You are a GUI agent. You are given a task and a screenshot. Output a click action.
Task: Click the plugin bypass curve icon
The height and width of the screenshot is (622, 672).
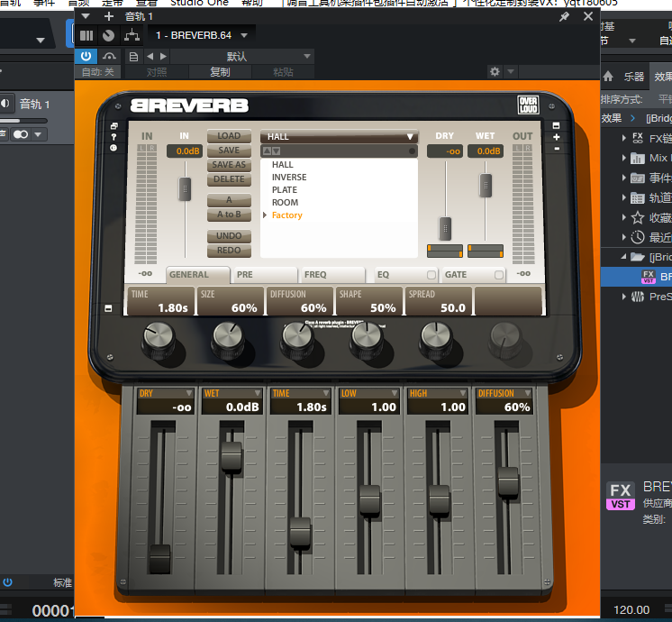coord(109,56)
